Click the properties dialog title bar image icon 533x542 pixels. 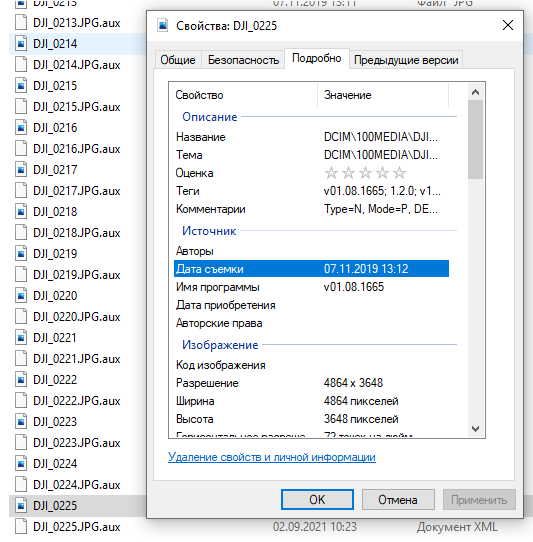[162, 26]
